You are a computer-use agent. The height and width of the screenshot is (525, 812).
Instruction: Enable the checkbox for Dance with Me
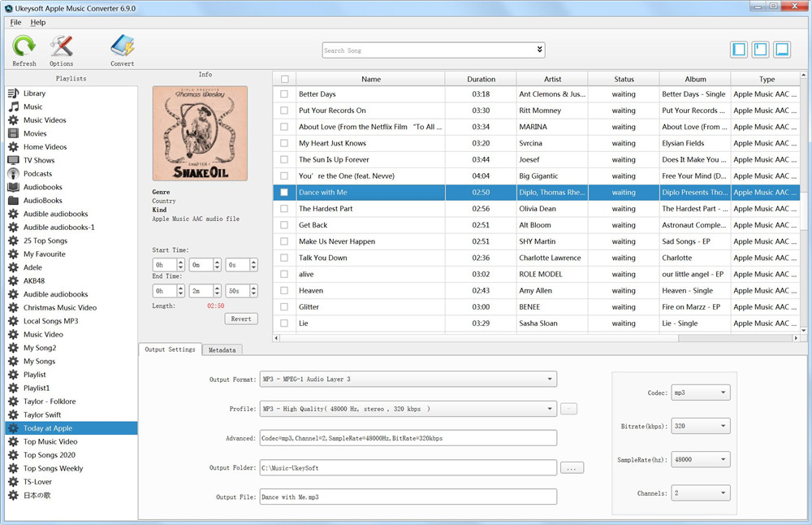(286, 193)
